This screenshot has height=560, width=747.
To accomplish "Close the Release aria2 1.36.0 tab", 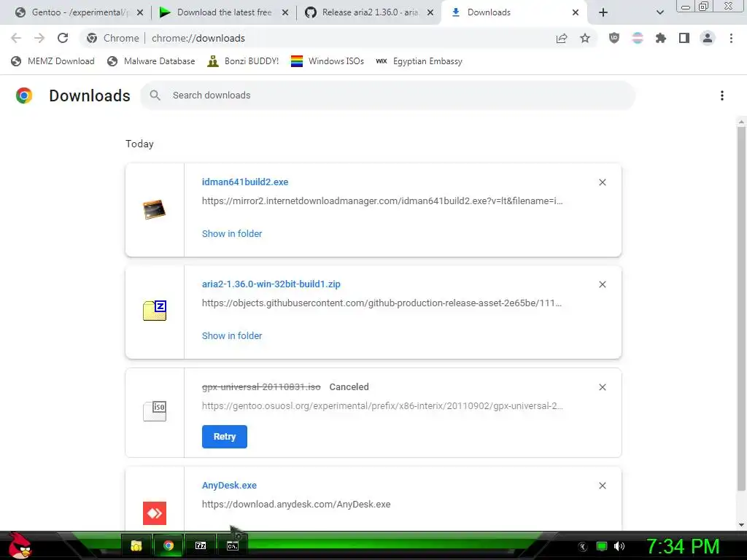I will (430, 13).
